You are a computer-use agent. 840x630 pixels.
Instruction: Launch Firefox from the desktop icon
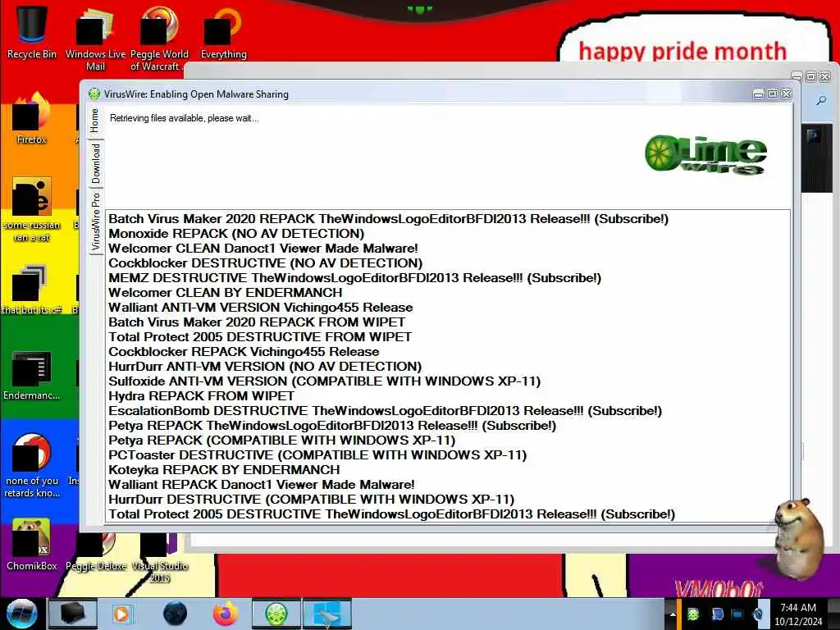32,118
